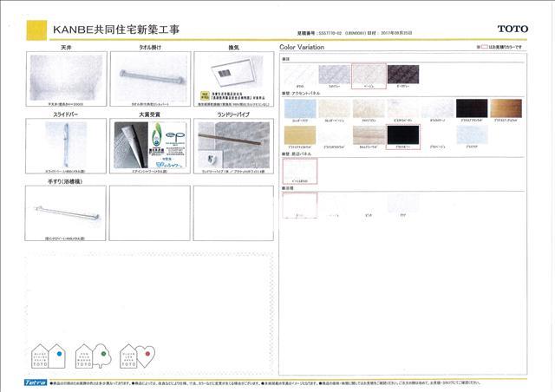Click the 'KANBE共同住宅新築工事' title
The width and height of the screenshot is (555, 392).
click(x=116, y=29)
